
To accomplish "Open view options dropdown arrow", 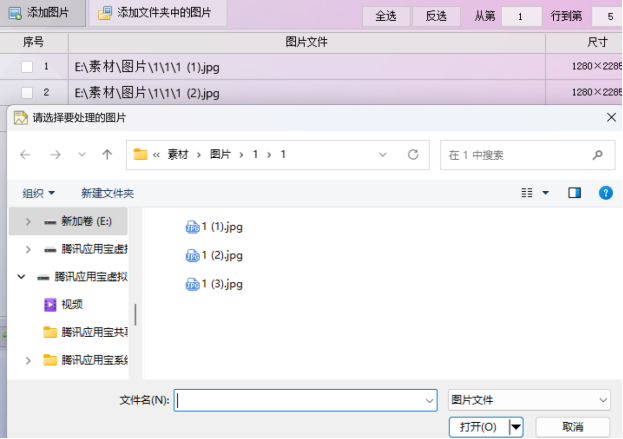I will point(546,193).
